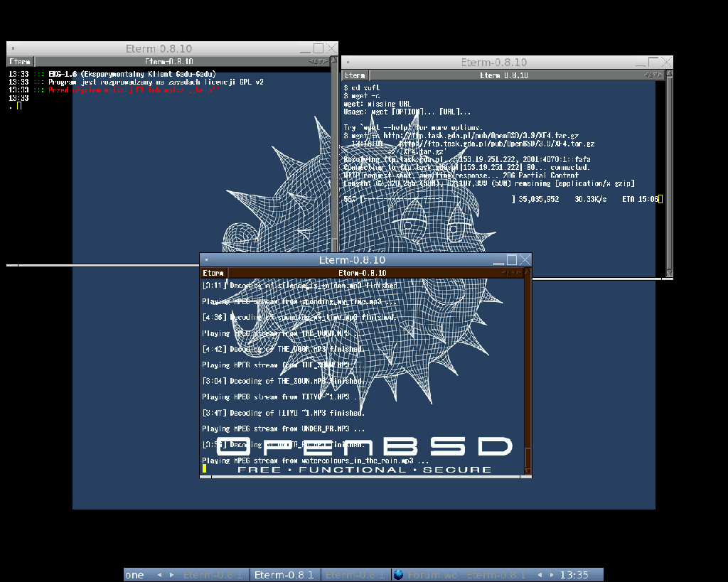The height and width of the screenshot is (582, 728).
Task: Click the window menu icon on the EKG terminal titlebar
Action: click(11, 48)
